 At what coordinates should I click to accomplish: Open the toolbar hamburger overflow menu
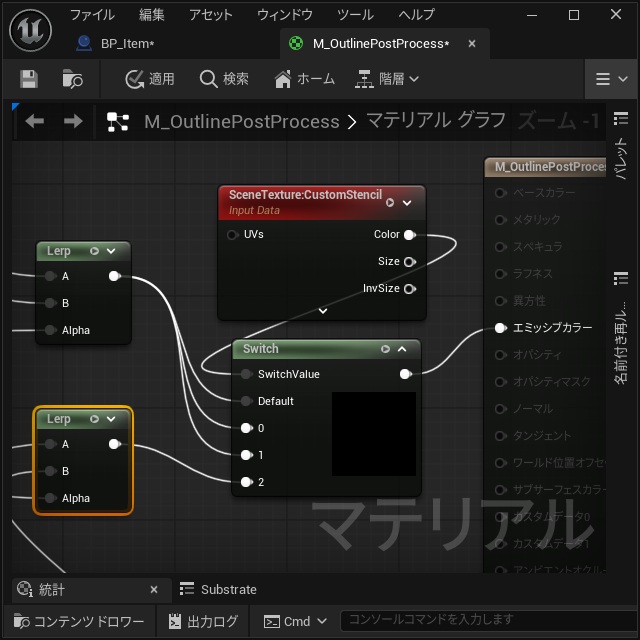pyautogui.click(x=611, y=79)
